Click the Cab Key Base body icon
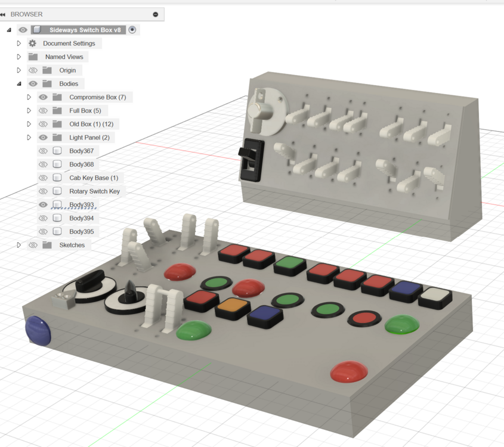 (57, 178)
